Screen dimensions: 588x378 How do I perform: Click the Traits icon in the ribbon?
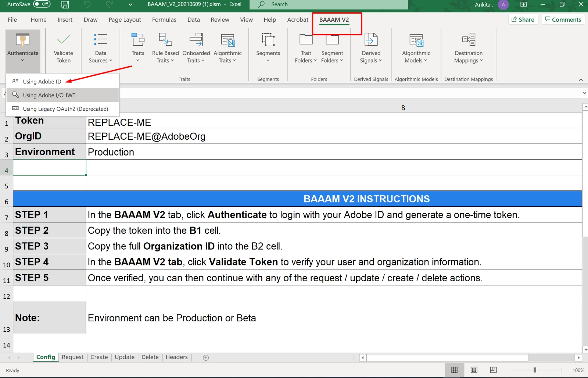138,39
